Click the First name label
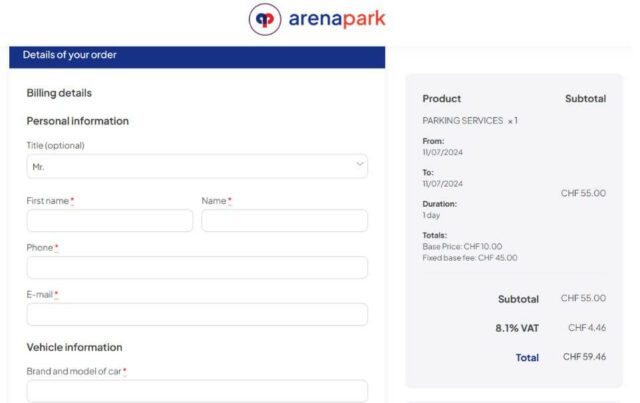Image resolution: width=640 pixels, height=403 pixels. 50,201
